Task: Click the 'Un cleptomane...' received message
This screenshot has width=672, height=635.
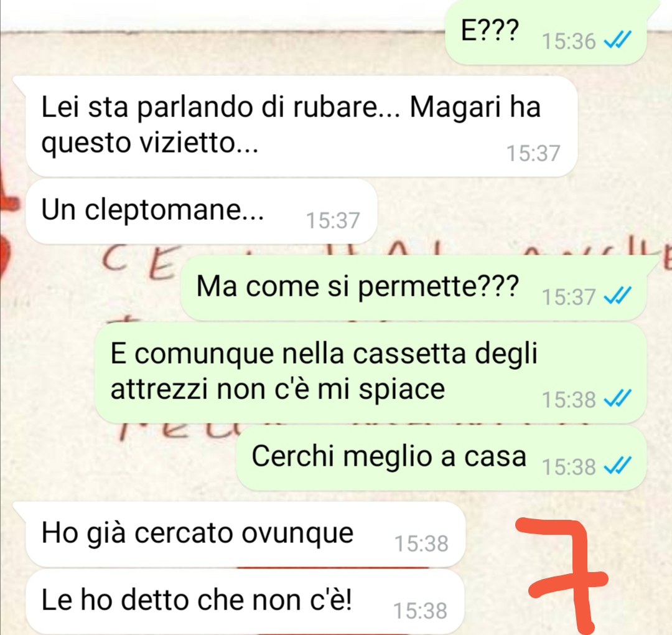Action: pyautogui.click(x=201, y=212)
